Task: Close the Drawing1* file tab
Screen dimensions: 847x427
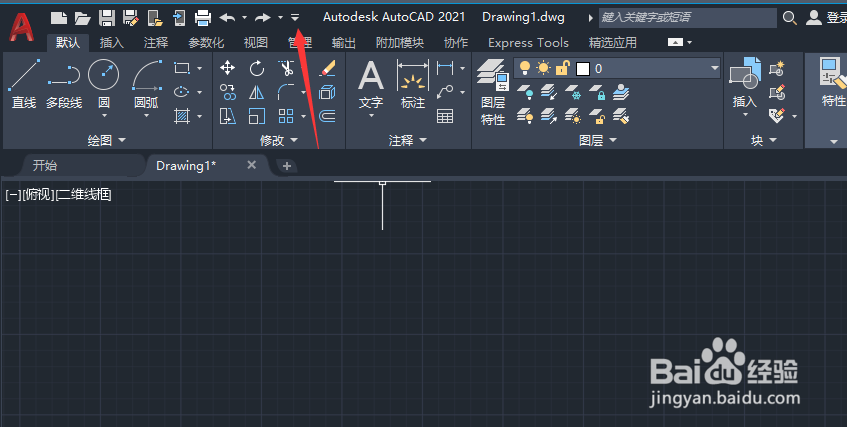Action: click(x=252, y=165)
